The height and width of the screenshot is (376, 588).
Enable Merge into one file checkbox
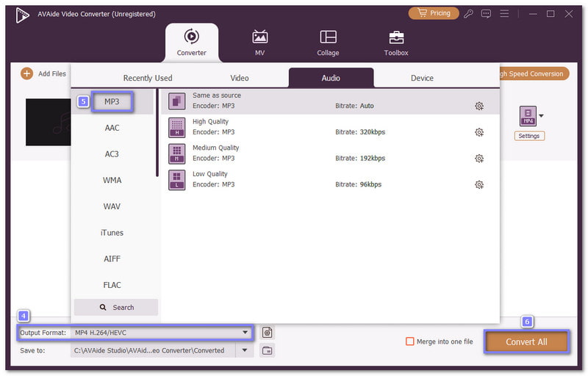click(x=410, y=341)
